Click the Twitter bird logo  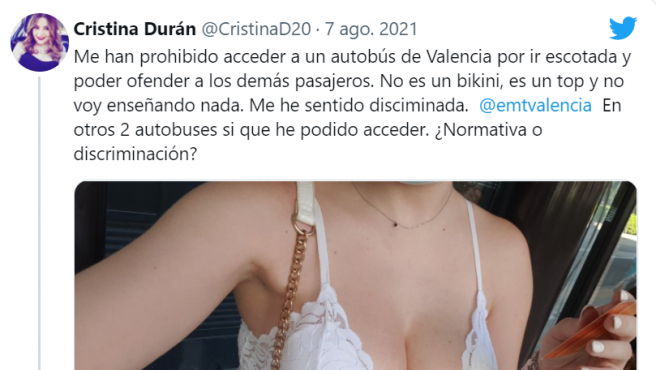(x=623, y=28)
